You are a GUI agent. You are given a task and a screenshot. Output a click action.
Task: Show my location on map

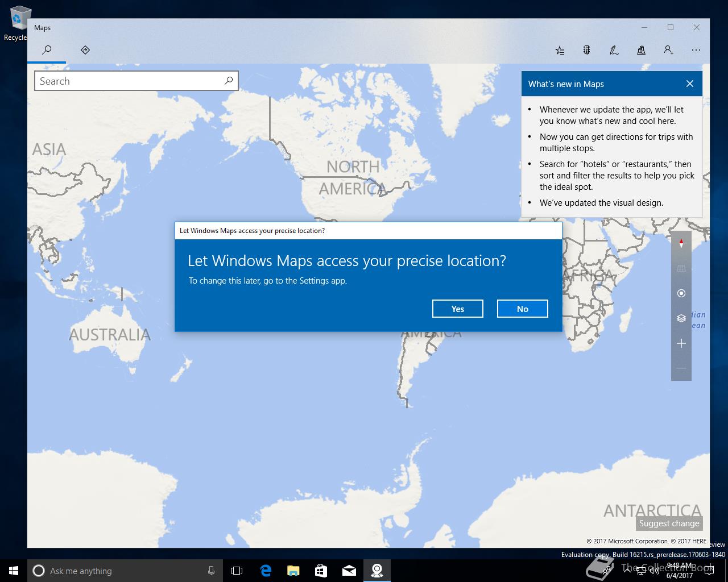click(681, 293)
